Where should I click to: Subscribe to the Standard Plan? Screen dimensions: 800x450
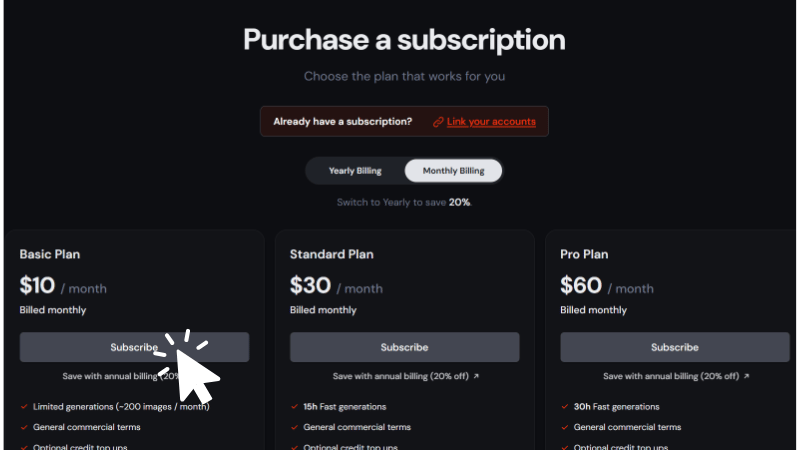click(405, 347)
